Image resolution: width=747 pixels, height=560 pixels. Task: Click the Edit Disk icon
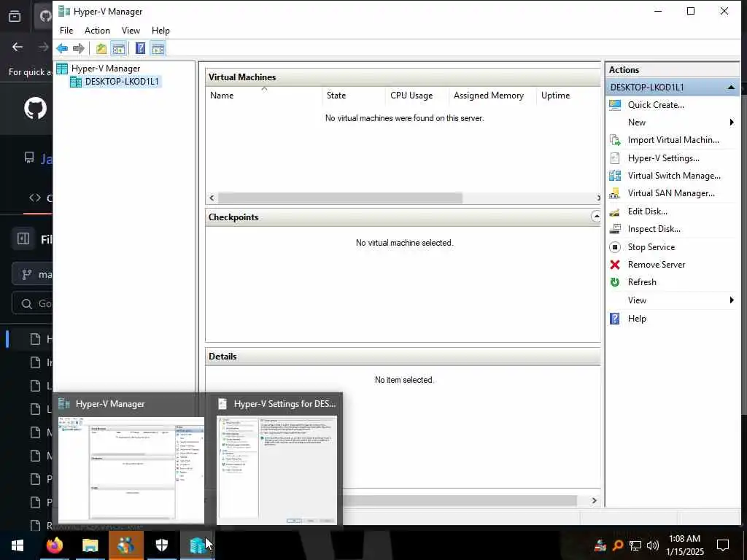pos(615,211)
